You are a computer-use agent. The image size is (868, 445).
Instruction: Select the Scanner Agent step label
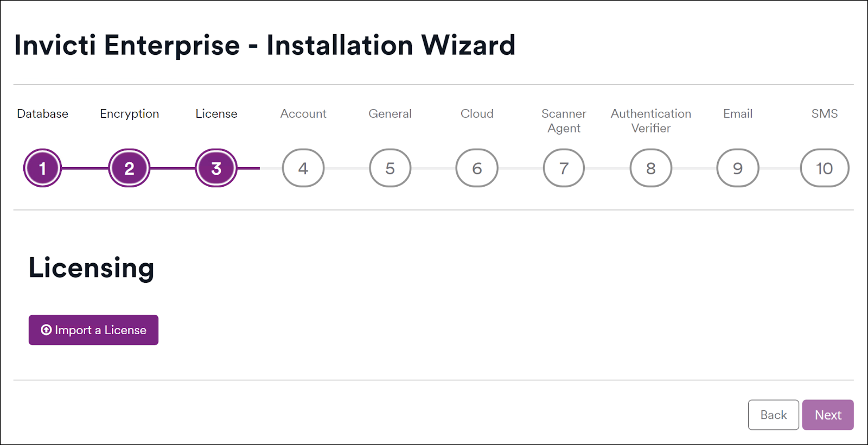click(x=564, y=121)
